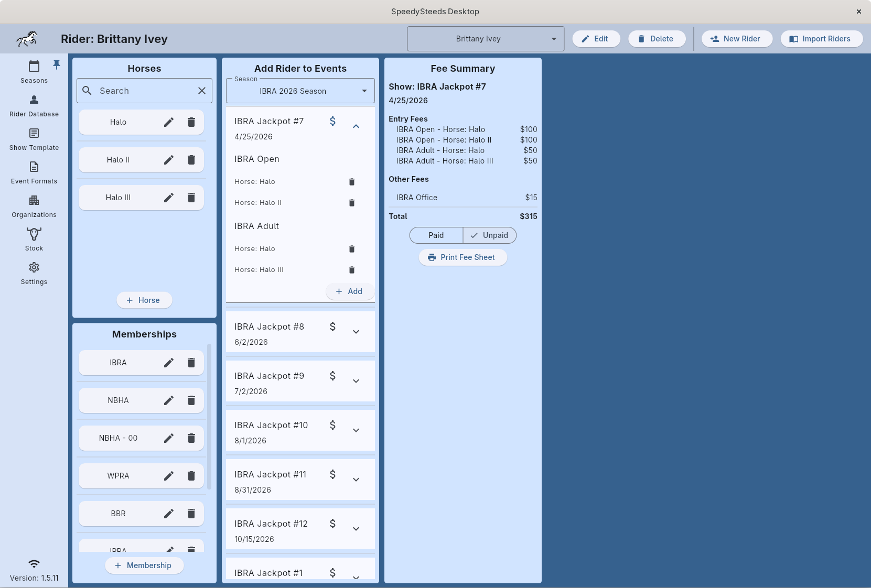Mark fees as Unpaid
This screenshot has width=871, height=588.
[x=490, y=235]
